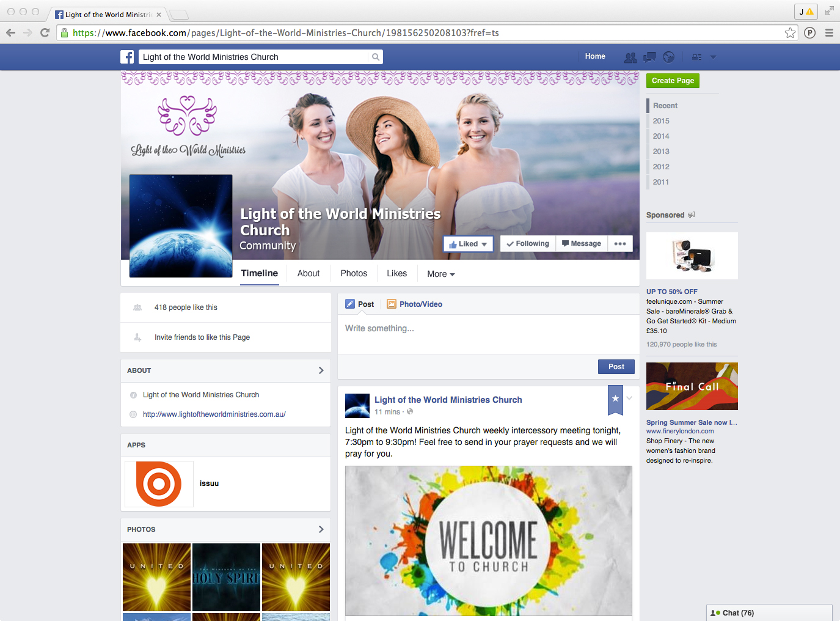Click the search magnifier icon

376,57
